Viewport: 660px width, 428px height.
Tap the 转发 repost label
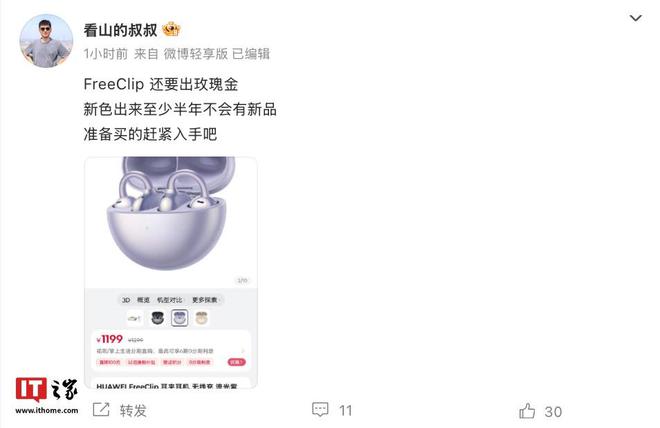point(133,410)
